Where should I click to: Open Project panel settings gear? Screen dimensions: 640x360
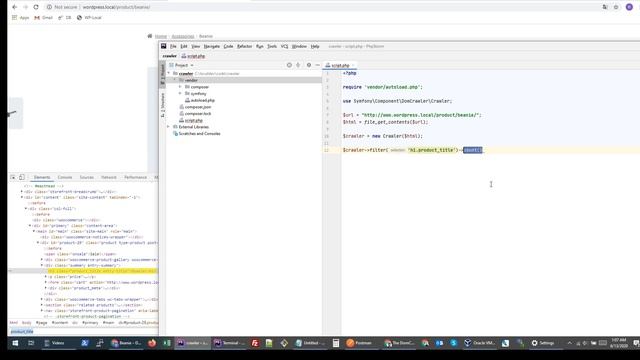point(309,65)
